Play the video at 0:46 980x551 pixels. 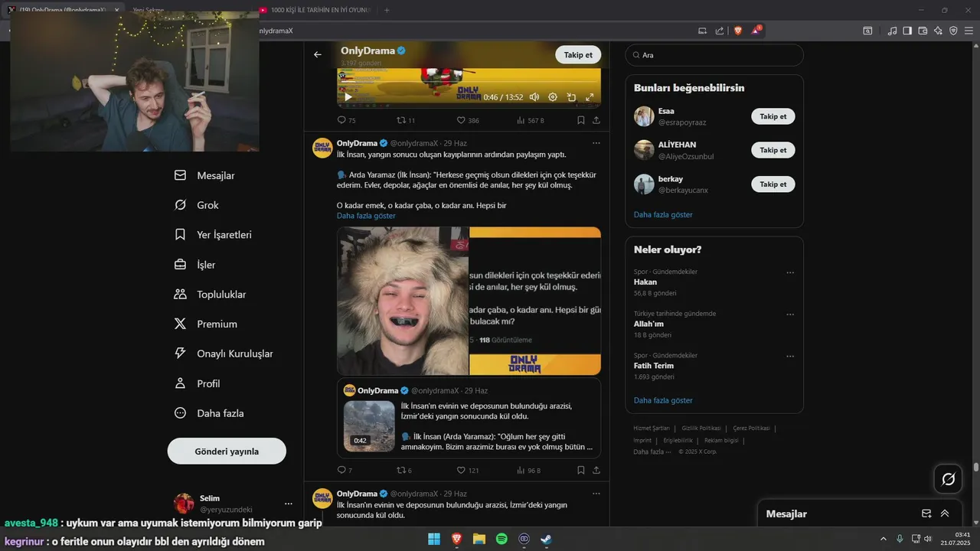coord(348,97)
